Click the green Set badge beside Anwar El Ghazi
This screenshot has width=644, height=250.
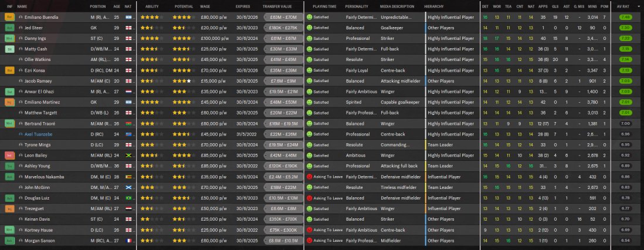click(9, 92)
